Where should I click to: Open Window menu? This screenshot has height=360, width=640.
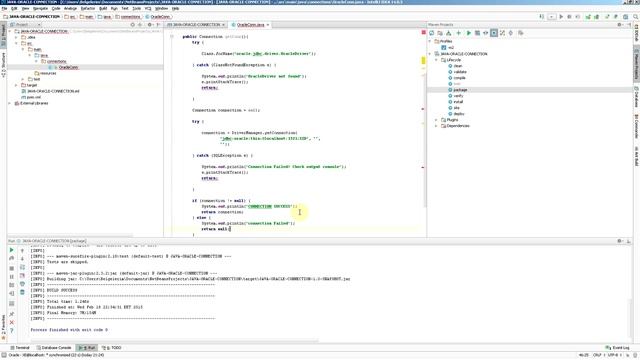click(161, 8)
